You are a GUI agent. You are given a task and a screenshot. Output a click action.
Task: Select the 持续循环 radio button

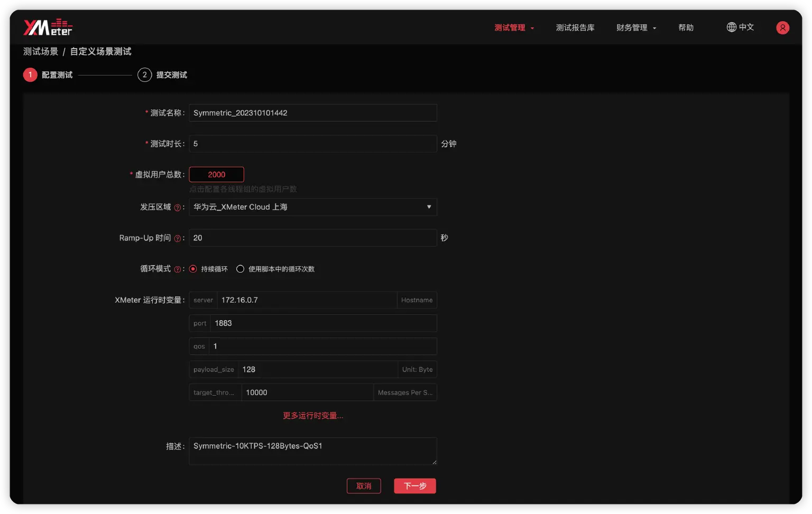(x=193, y=269)
